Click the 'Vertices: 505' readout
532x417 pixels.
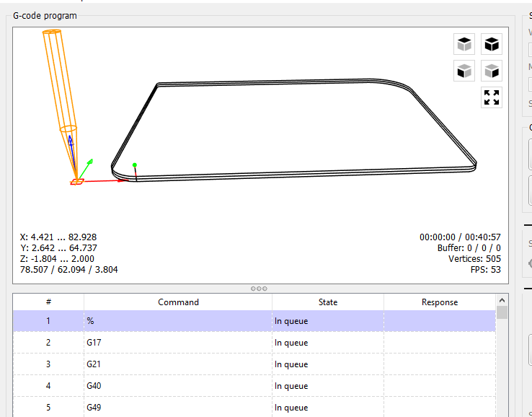point(474,259)
